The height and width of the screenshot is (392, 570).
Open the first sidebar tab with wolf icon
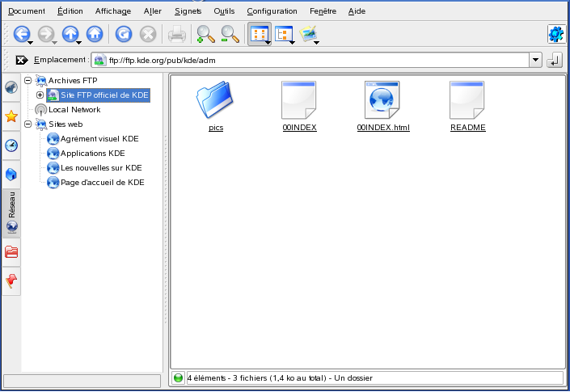click(11, 87)
